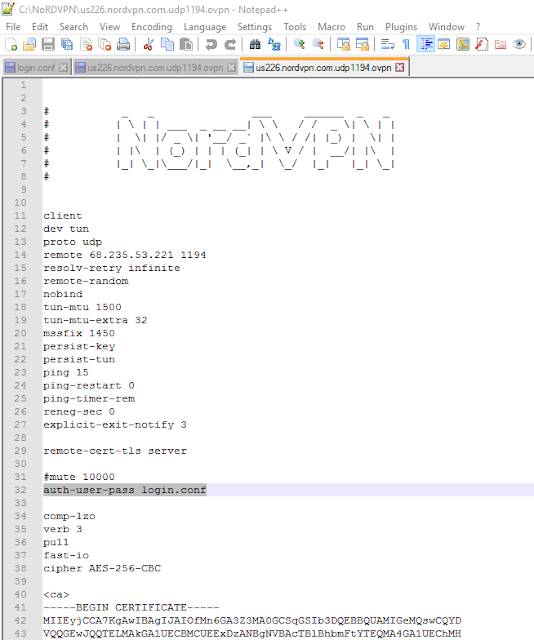Click the '<ca>' tag line

tap(56, 594)
